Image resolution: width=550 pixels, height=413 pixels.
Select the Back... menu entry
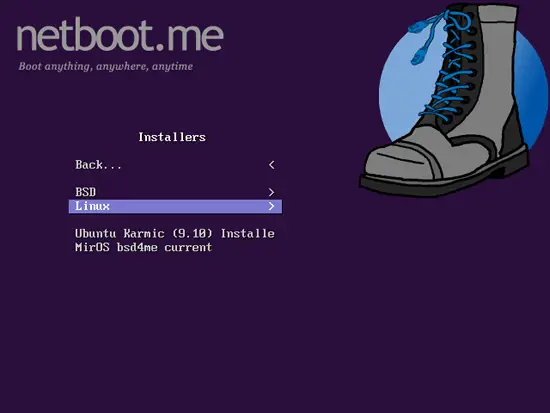coord(175,165)
